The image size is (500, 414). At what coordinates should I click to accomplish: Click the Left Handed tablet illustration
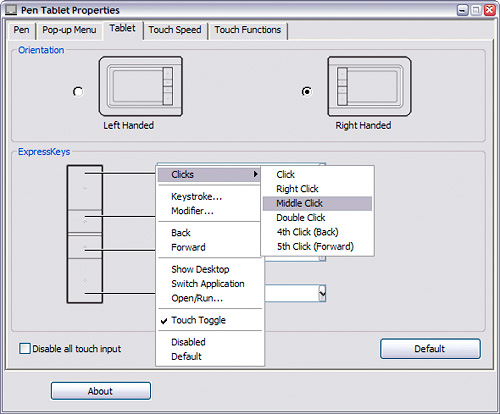141,86
